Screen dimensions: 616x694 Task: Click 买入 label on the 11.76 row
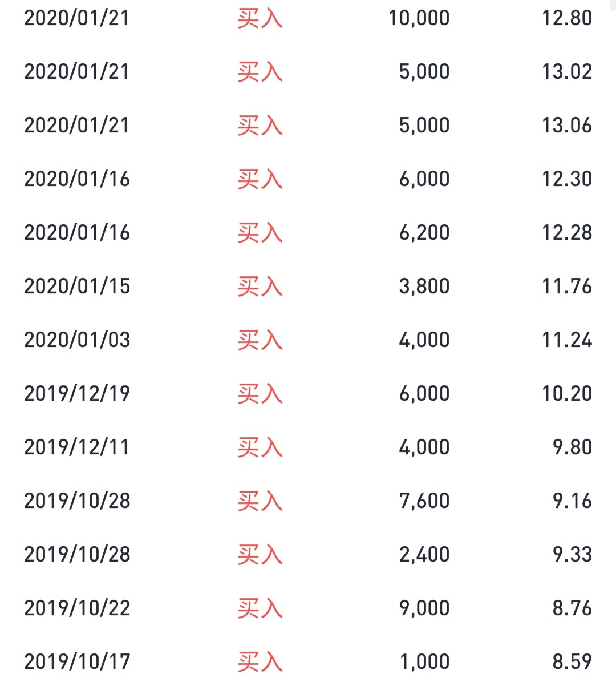click(260, 287)
